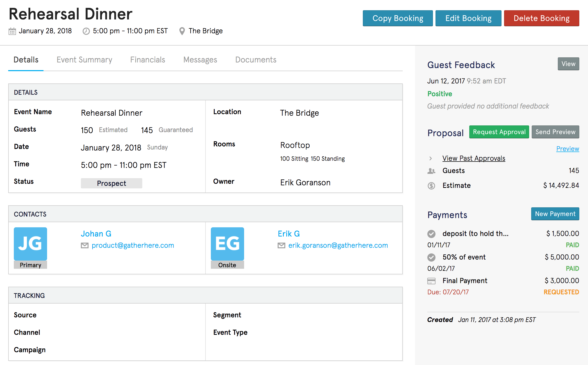Screen dimensions: 588x365
Task: Open the Prospect status selector
Action: click(112, 183)
